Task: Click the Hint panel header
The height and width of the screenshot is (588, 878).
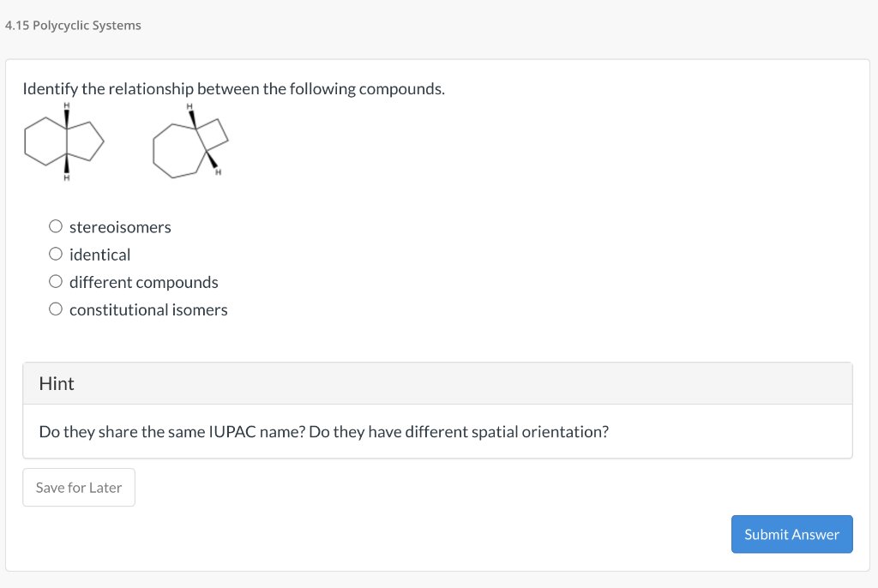Action: tap(56, 383)
